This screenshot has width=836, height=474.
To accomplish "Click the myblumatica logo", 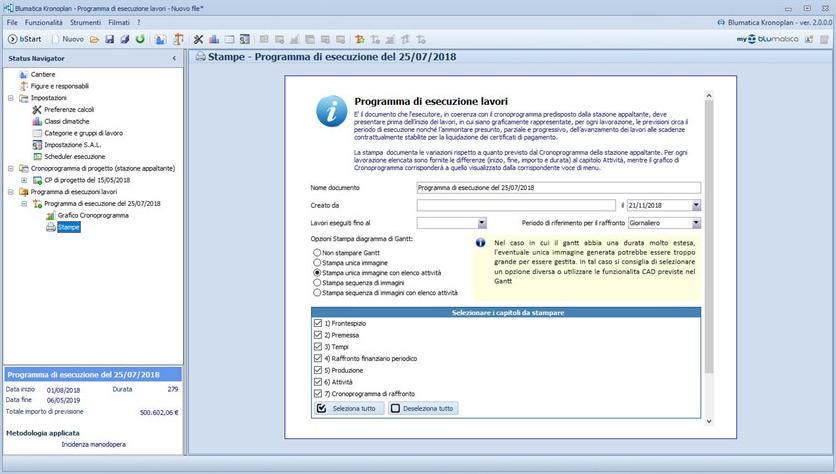I will 768,39.
